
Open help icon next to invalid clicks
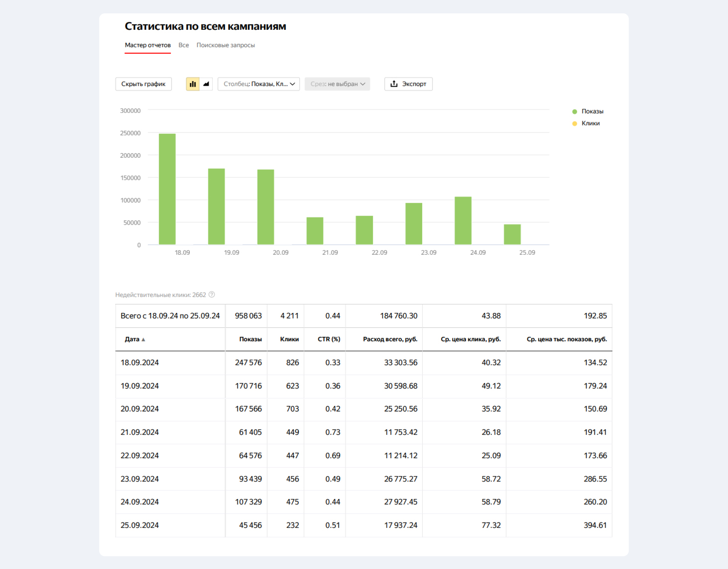pos(212,295)
